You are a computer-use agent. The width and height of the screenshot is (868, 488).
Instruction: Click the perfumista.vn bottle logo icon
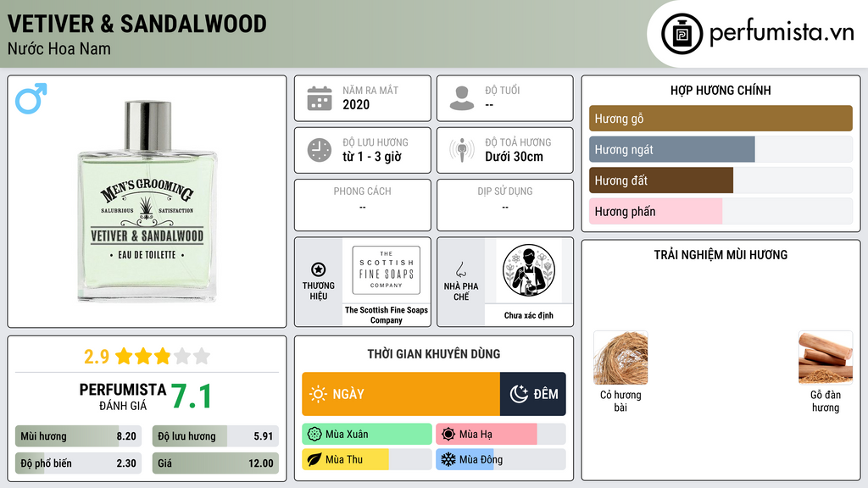682,34
